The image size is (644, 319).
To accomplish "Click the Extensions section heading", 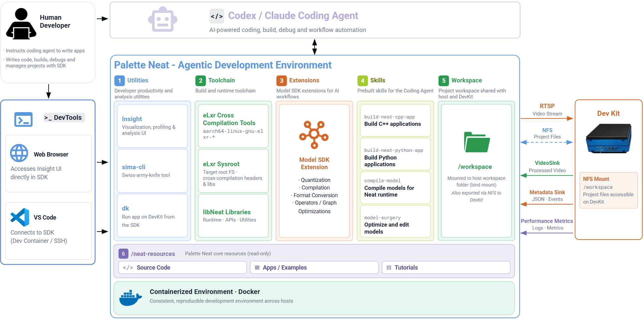I will (x=304, y=80).
